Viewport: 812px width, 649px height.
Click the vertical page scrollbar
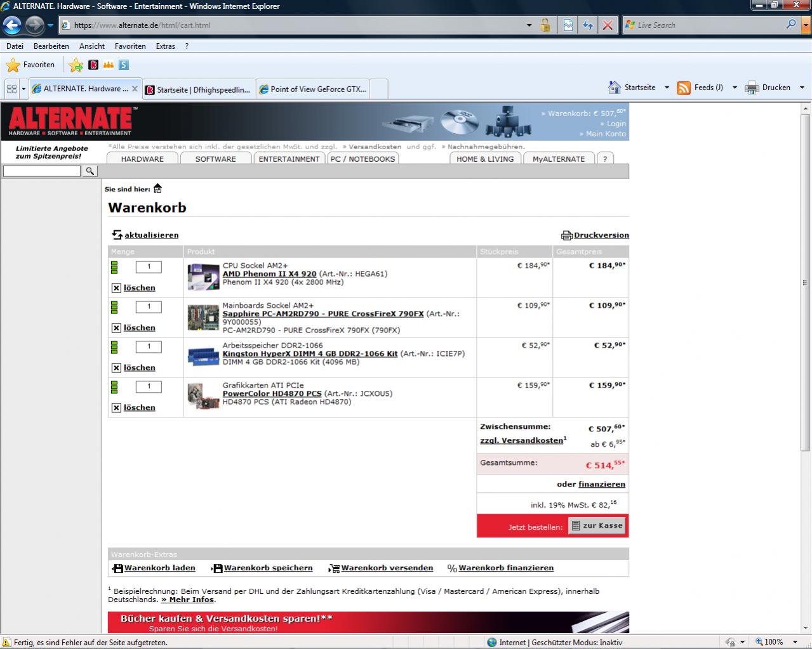point(806,283)
